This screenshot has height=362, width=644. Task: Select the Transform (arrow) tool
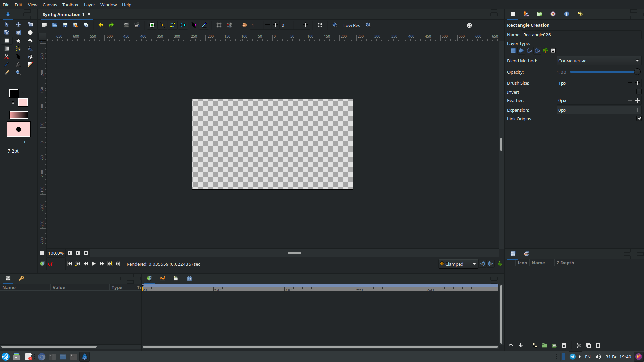(x=7, y=24)
